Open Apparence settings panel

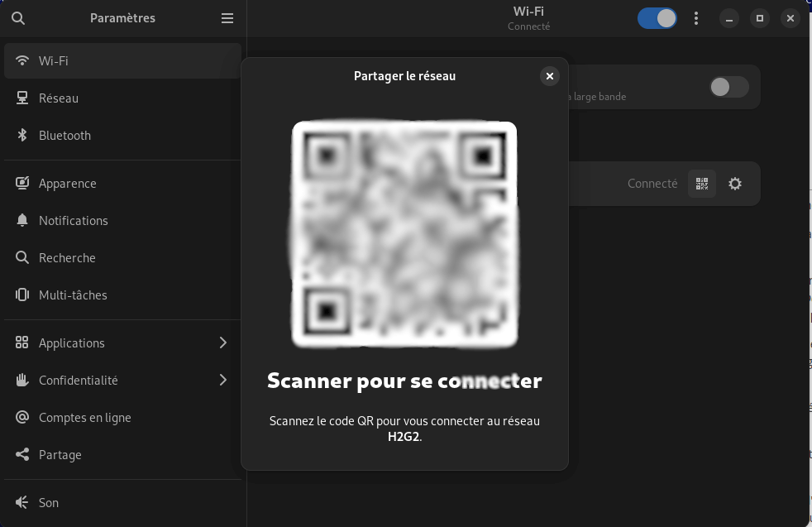tap(122, 184)
